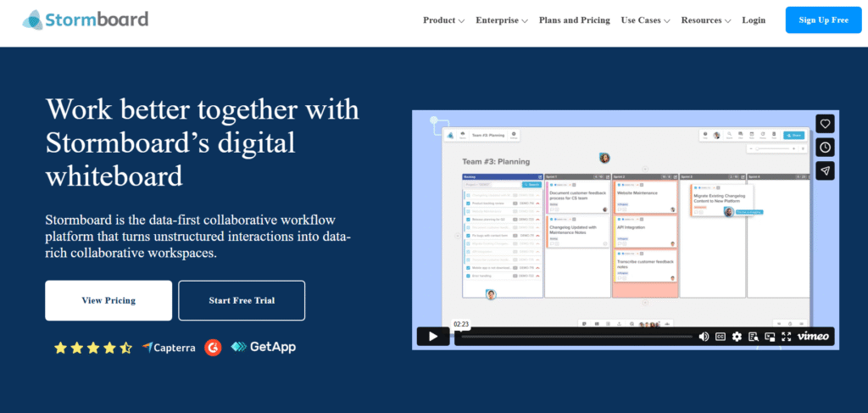Viewport: 868px width, 413px height.
Task: Click the Sign Up Free button
Action: (x=823, y=20)
